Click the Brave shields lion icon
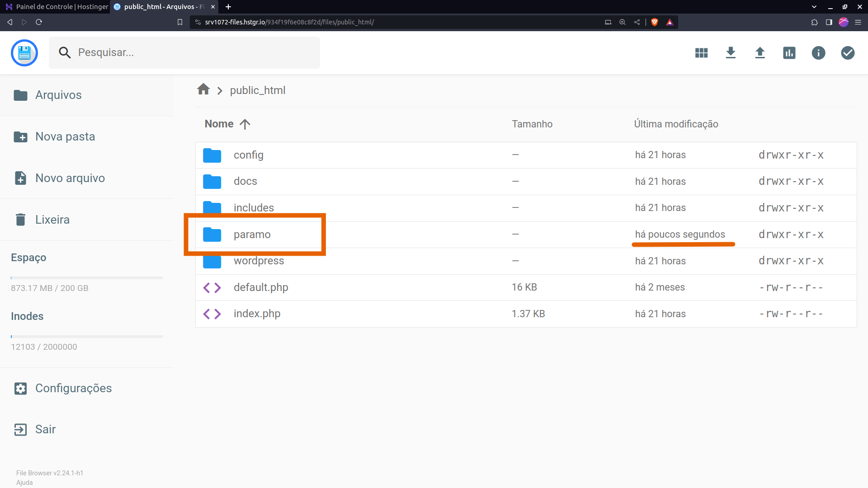This screenshot has width=868, height=488. (x=655, y=22)
